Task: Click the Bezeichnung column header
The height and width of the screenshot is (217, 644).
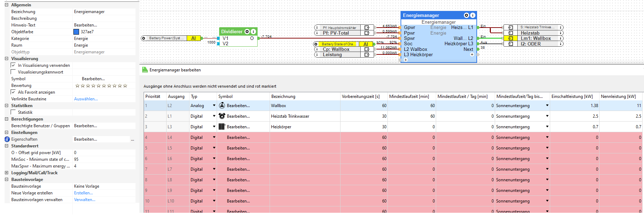Action: (x=283, y=96)
